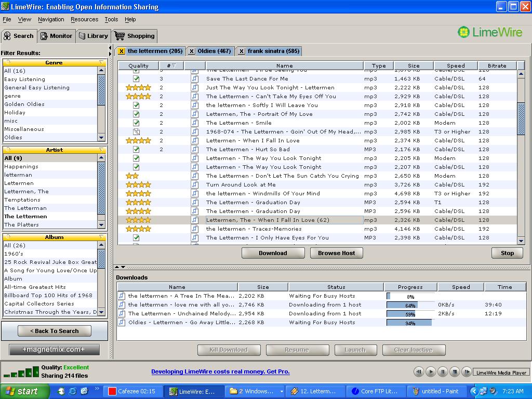Skip to previous track in media player
The width and height of the screenshot is (532, 399).
[x=419, y=372]
